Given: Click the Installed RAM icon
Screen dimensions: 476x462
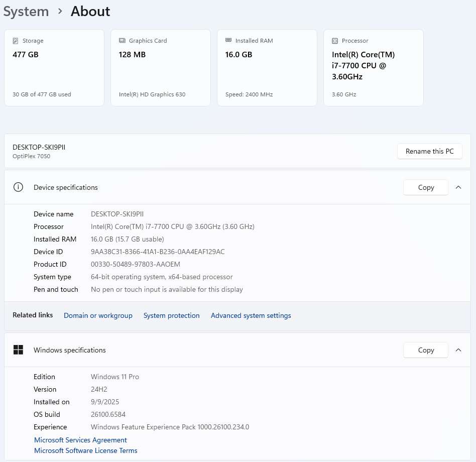Looking at the screenshot, I should pos(228,41).
